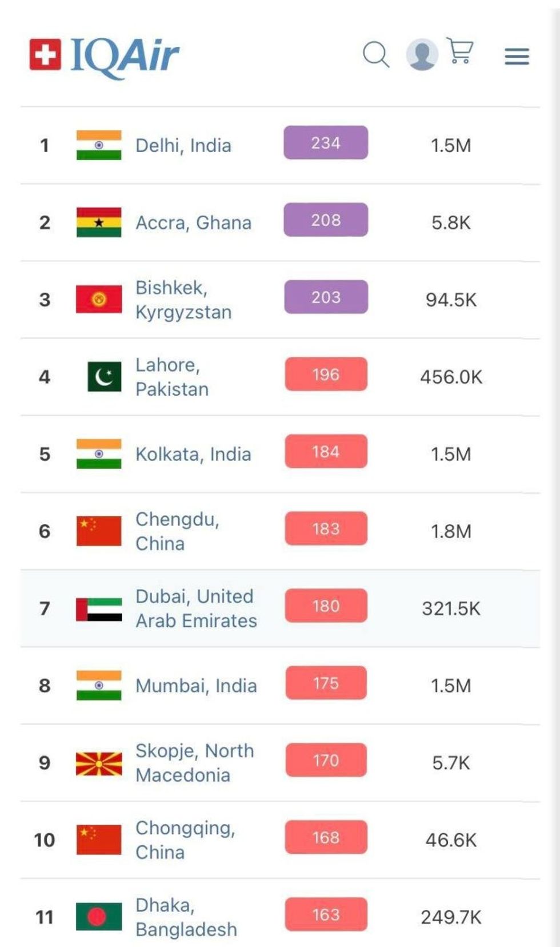
Task: Open the user profile avatar
Action: 422,55
